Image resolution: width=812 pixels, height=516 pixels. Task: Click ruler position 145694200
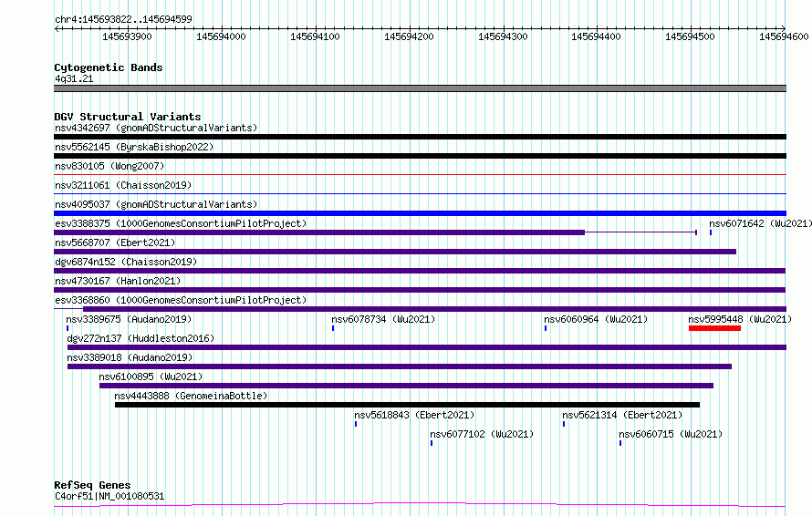tap(409, 36)
